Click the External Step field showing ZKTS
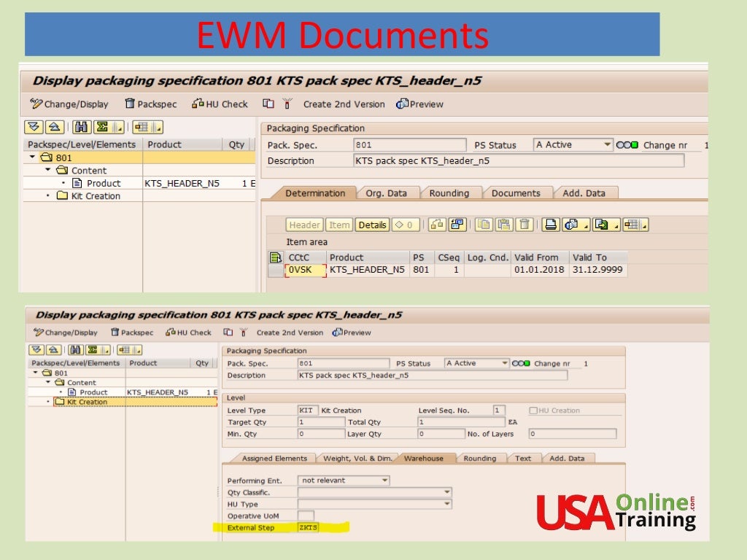Screen dimensions: 747x560 point(309,527)
